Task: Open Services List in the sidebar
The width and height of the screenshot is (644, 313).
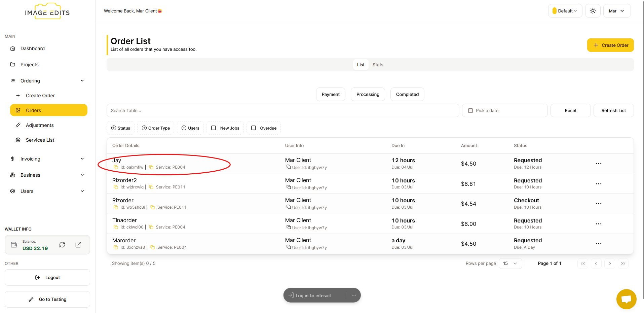Action: [40, 140]
